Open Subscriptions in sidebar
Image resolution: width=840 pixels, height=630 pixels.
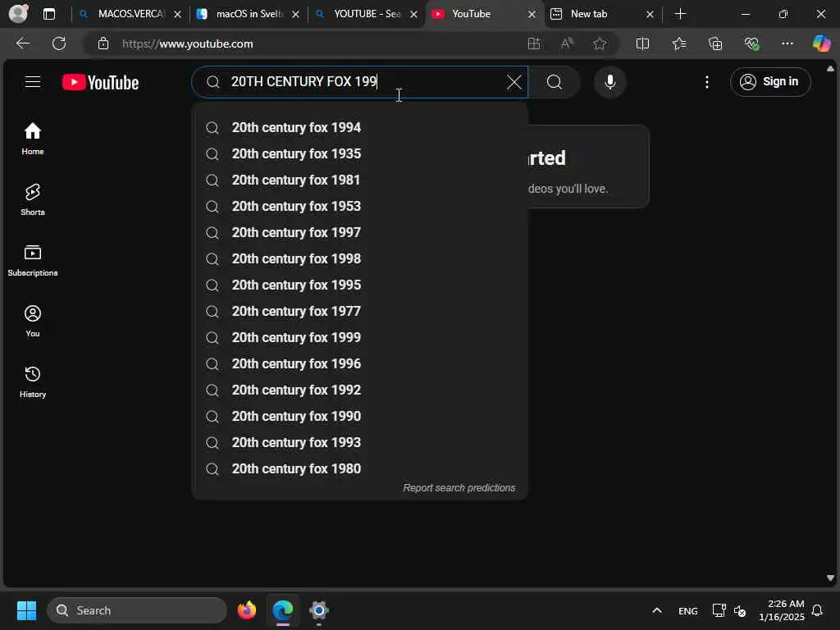(33, 260)
